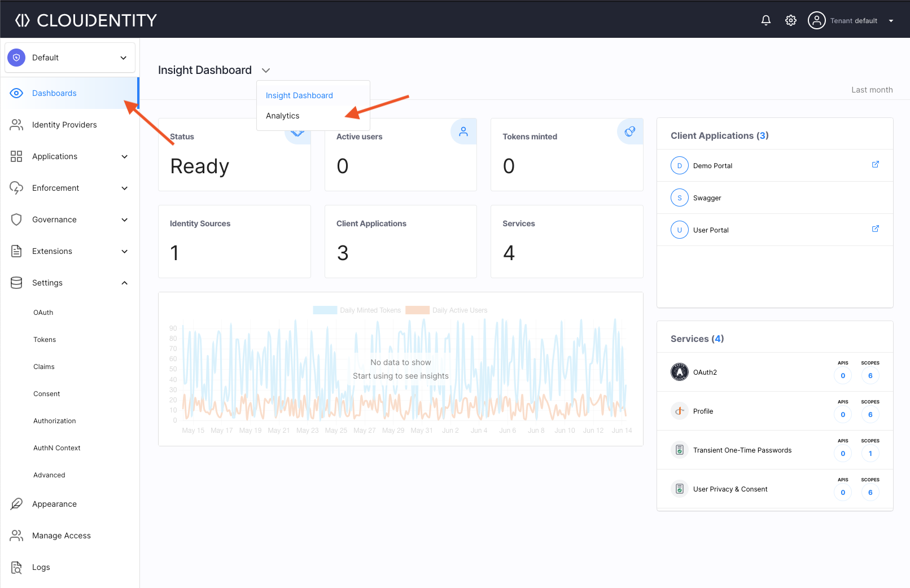Toggle Daily Minted Tokens legend swatch

(x=325, y=310)
